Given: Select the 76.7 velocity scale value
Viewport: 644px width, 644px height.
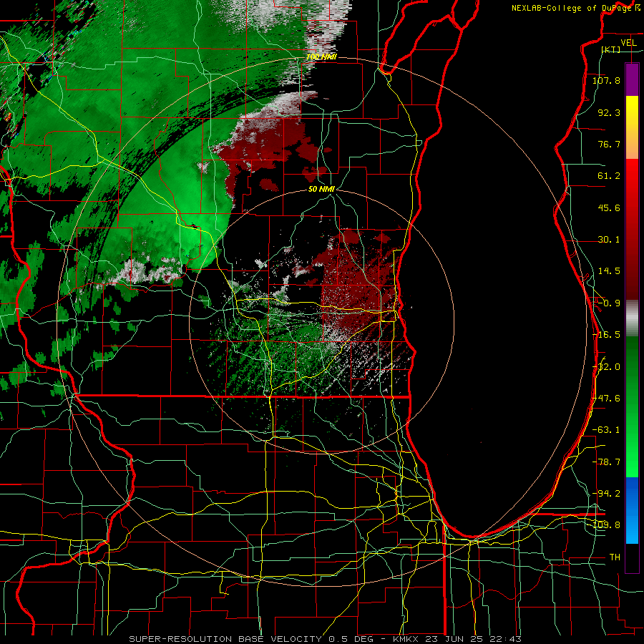Looking at the screenshot, I should tap(609, 144).
